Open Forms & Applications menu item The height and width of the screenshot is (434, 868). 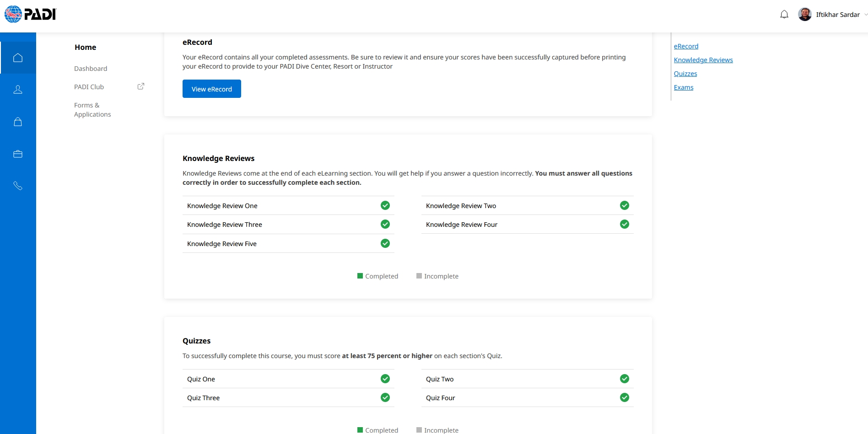coord(92,110)
